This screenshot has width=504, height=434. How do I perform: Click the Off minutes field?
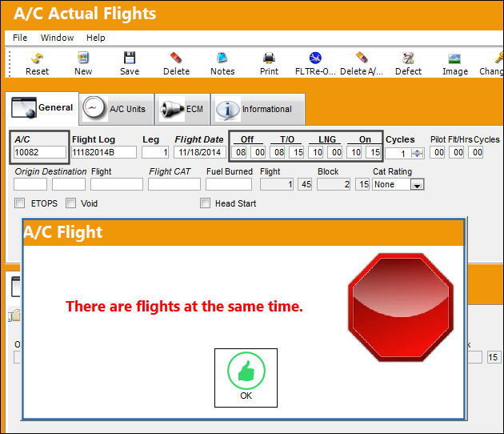[258, 152]
